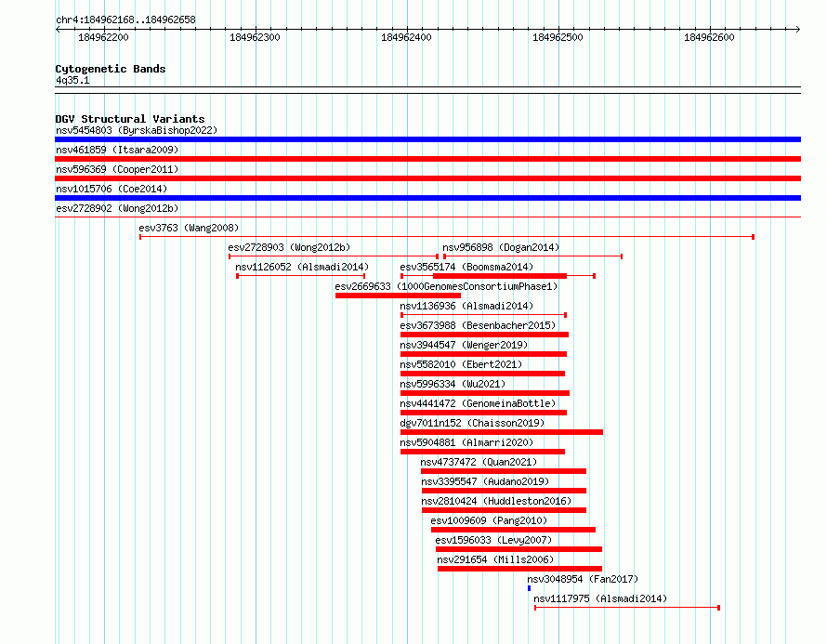
Task: Select esv1009609 (Pang2010) label
Action: (489, 520)
